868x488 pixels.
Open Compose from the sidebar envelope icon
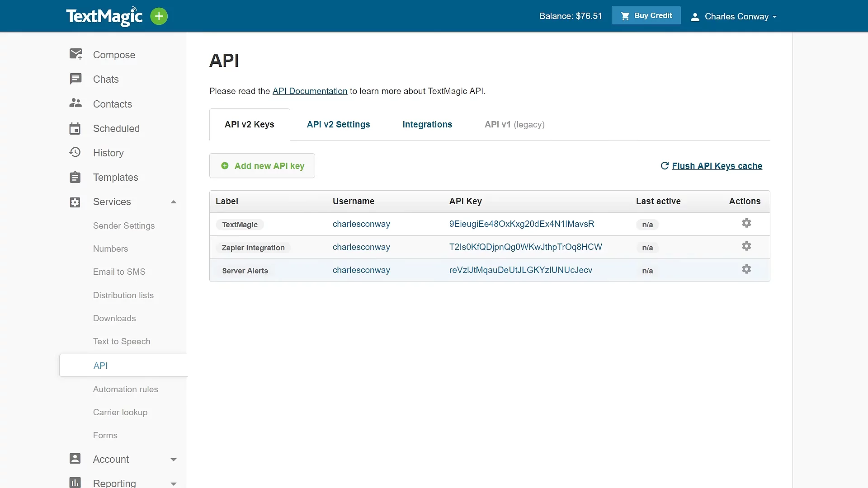75,54
